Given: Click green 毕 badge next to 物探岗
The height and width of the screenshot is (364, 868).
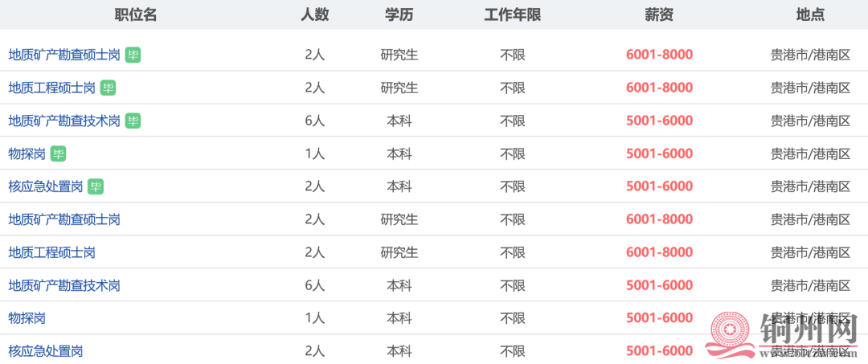Looking at the screenshot, I should (58, 153).
